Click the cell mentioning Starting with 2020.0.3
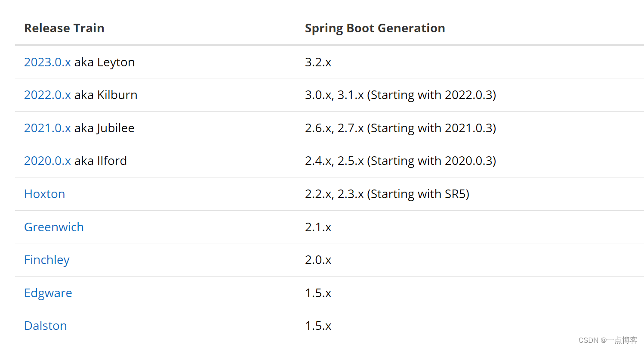This screenshot has height=348, width=644. click(x=400, y=161)
